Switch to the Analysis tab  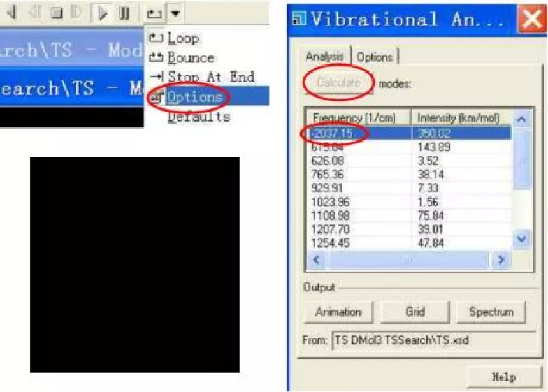324,56
